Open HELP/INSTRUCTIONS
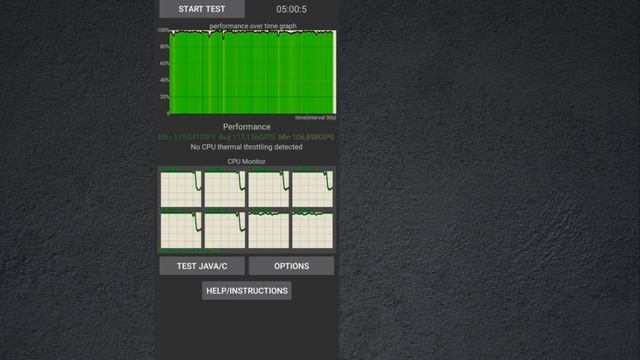This screenshot has width=640, height=360. coord(247,291)
